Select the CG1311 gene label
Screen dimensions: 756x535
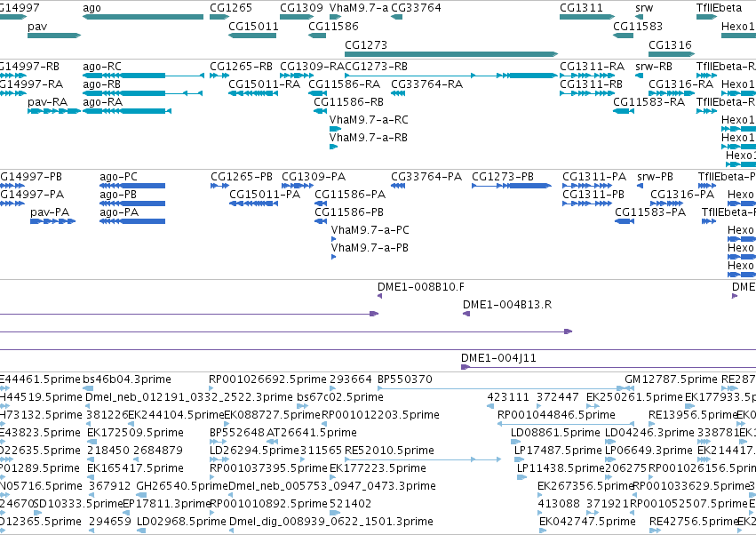[x=581, y=8]
